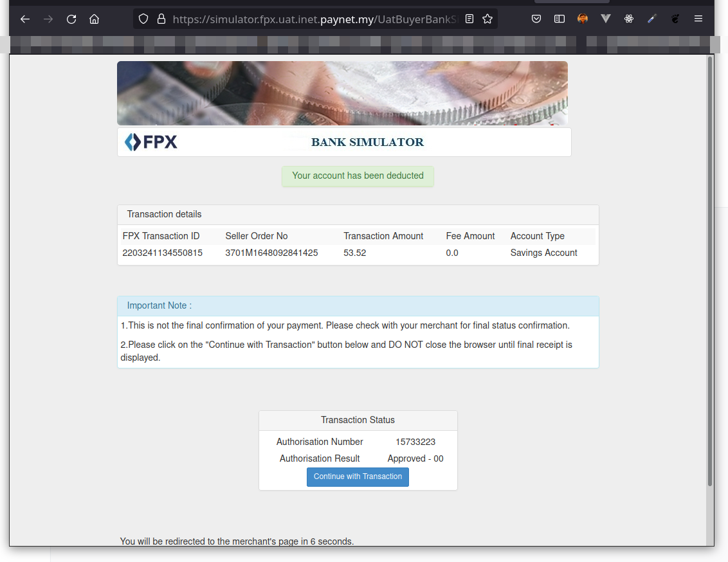Screen dimensions: 728x562
Task: Click the browser back arrow
Action: [25, 19]
